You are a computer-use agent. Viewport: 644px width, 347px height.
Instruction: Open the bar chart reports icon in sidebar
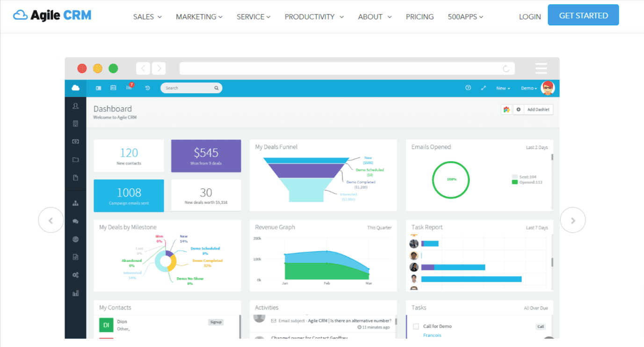click(75, 293)
